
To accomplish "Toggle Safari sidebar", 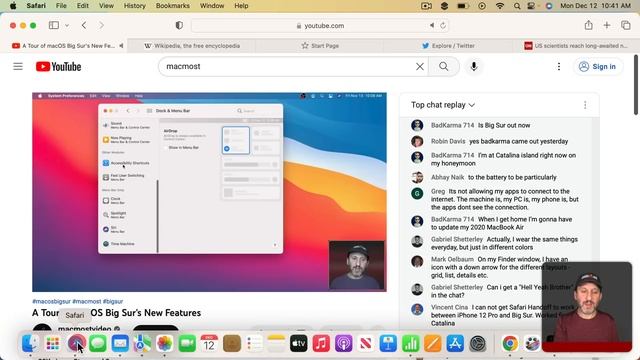I will point(54,25).
